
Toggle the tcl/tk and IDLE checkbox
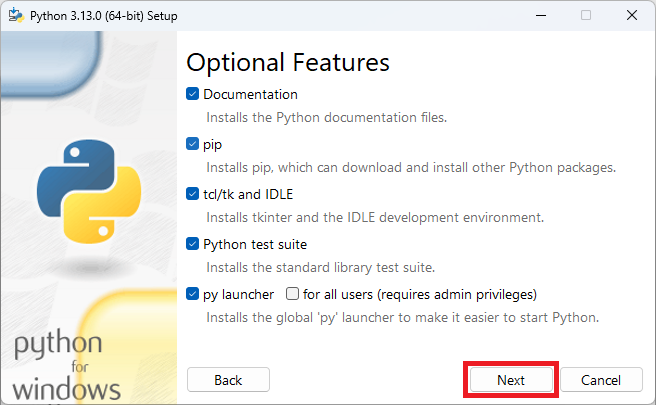pos(192,194)
